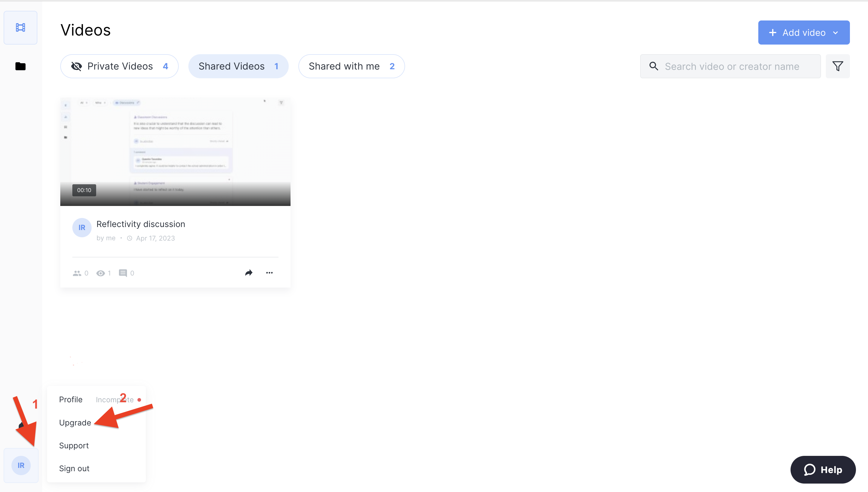
Task: Click the group/members icon on video card
Action: click(x=77, y=273)
